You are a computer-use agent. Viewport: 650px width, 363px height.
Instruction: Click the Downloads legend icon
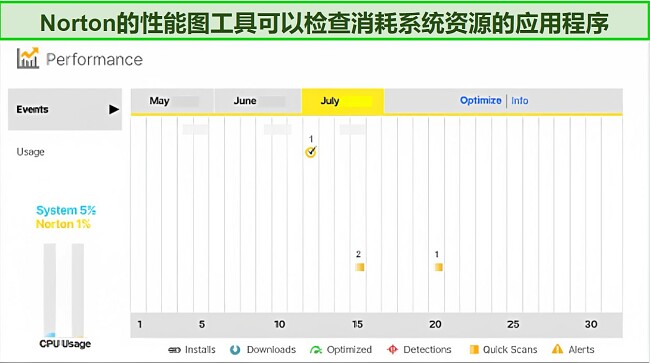(x=235, y=350)
